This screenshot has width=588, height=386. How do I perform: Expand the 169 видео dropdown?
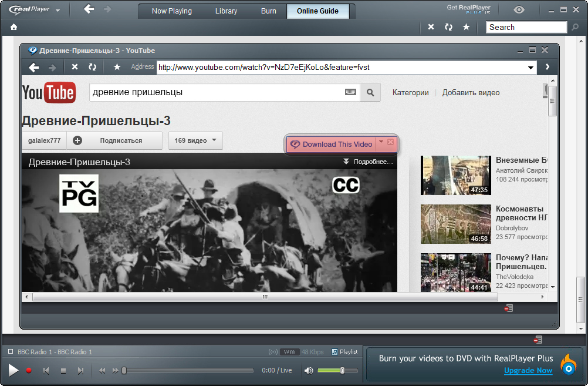pyautogui.click(x=195, y=140)
